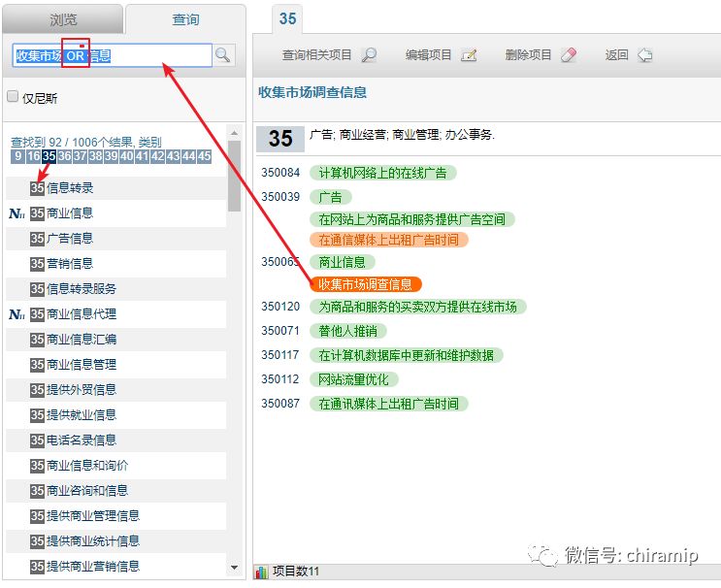Click the 删除项目 eraser icon
This screenshot has width=721, height=588.
569,55
